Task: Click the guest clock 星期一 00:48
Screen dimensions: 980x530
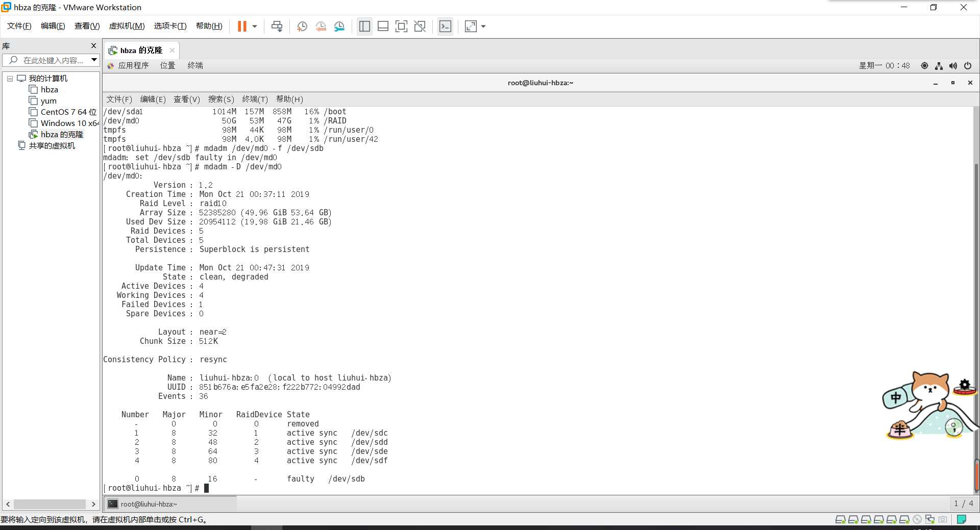Action: [x=884, y=65]
